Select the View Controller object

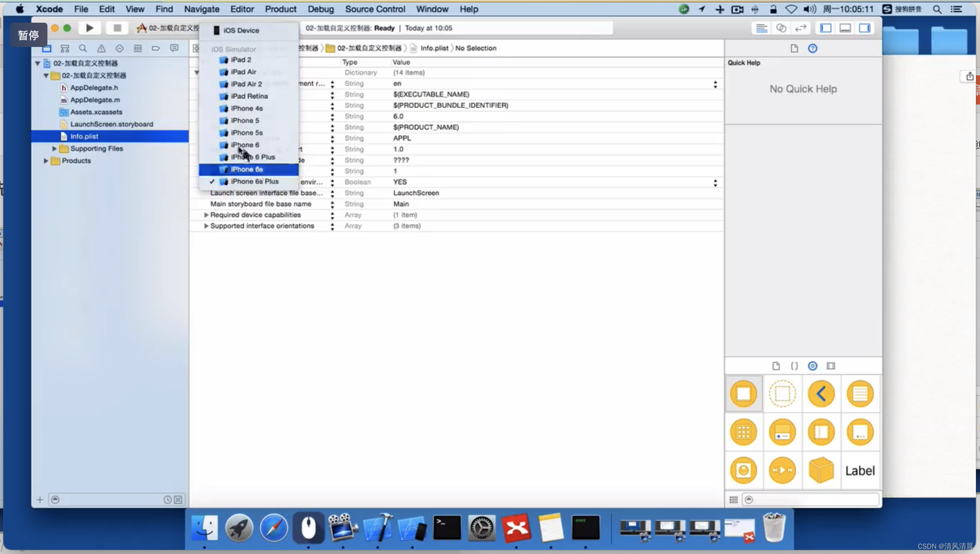[744, 394]
